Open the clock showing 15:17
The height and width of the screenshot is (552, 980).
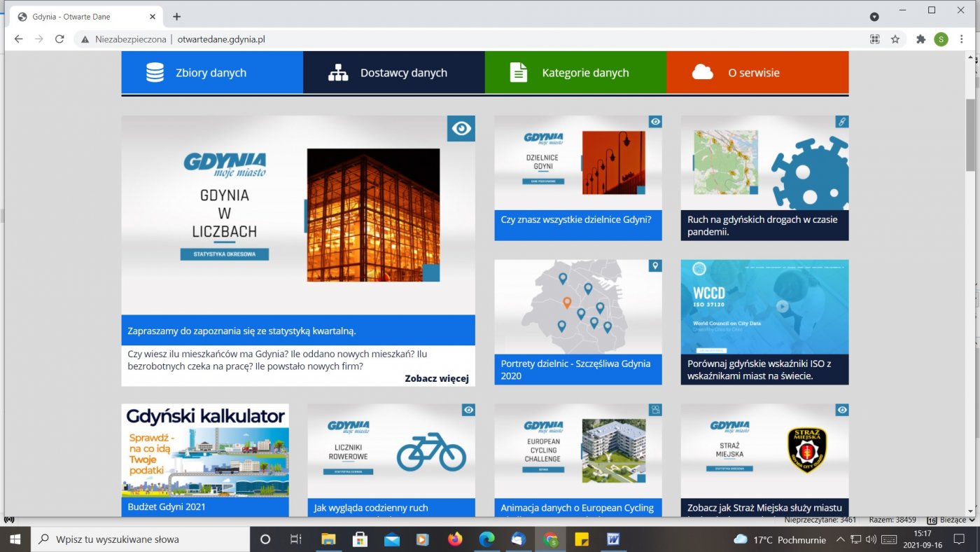click(x=922, y=539)
